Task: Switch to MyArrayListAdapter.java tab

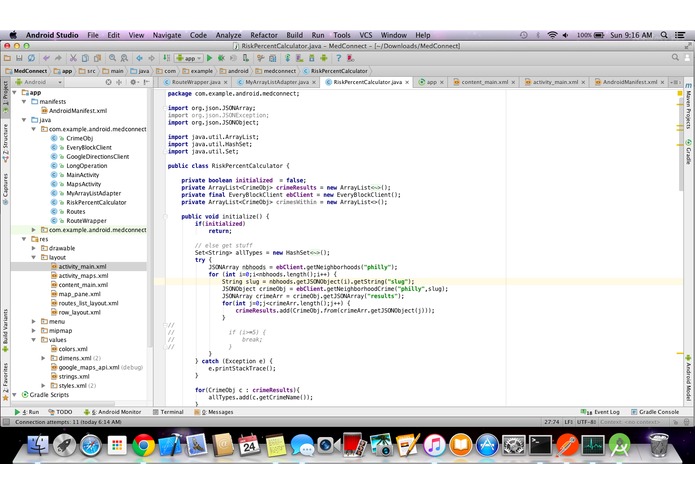Action: point(277,82)
